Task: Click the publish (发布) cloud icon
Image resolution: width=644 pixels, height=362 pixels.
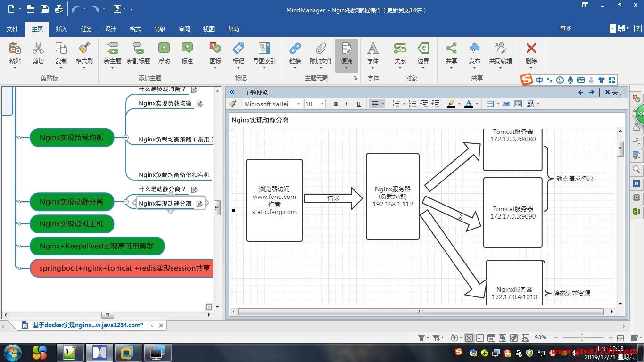Action: tap(475, 48)
